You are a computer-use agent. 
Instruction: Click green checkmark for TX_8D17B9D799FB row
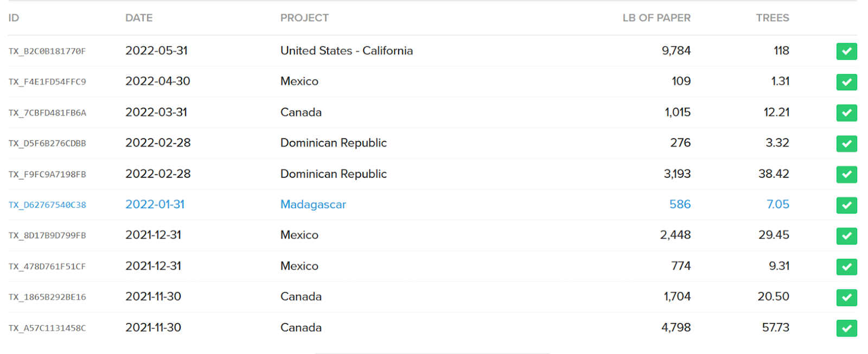coord(846,236)
